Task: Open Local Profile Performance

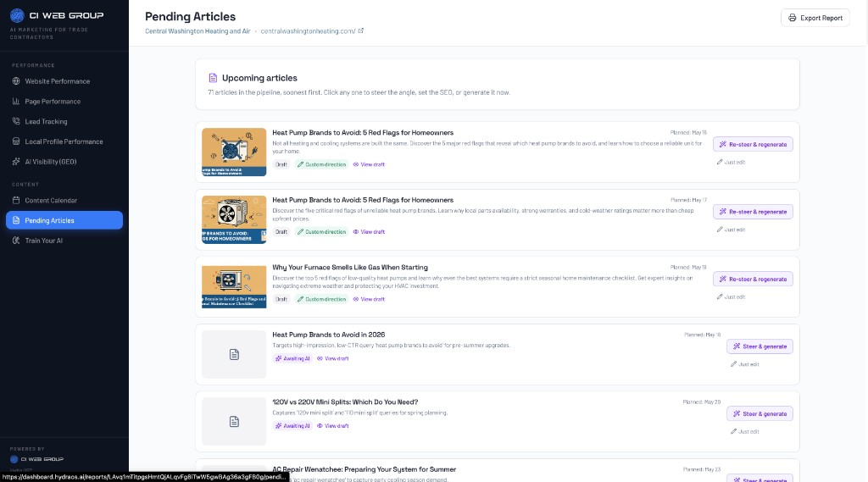Action: point(64,141)
